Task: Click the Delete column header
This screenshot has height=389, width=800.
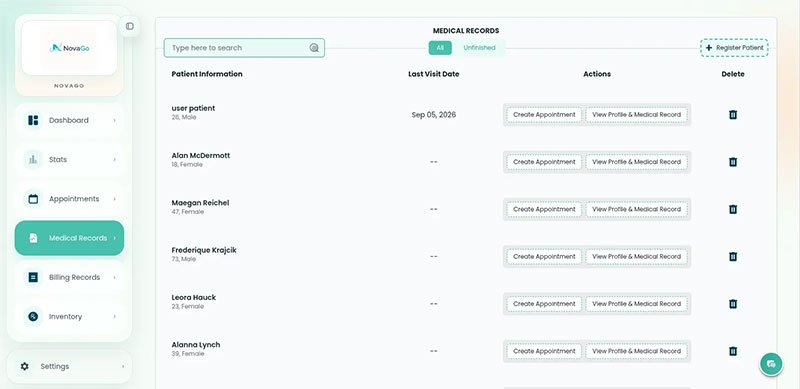Action: pos(733,74)
